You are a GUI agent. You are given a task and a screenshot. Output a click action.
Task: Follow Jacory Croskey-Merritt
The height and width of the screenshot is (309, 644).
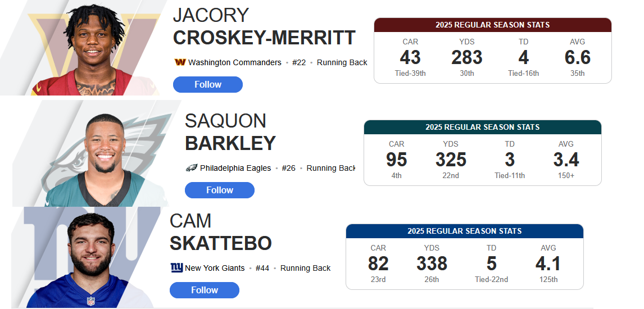click(x=208, y=84)
